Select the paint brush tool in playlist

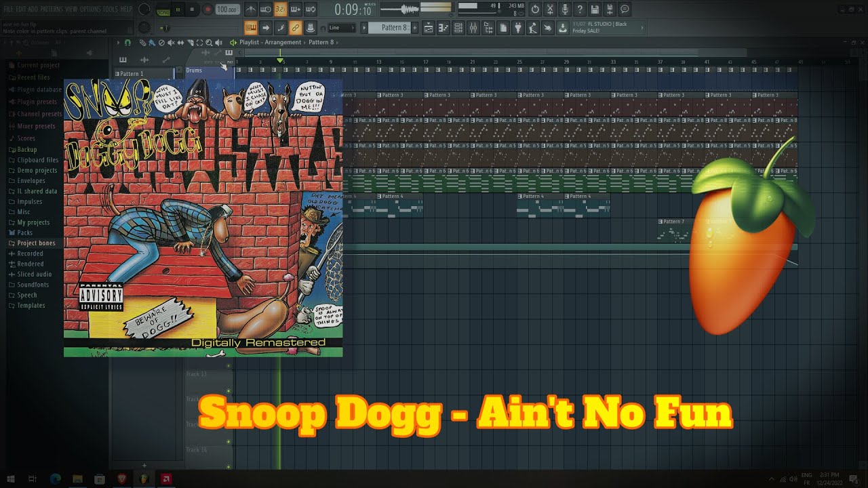(x=152, y=42)
